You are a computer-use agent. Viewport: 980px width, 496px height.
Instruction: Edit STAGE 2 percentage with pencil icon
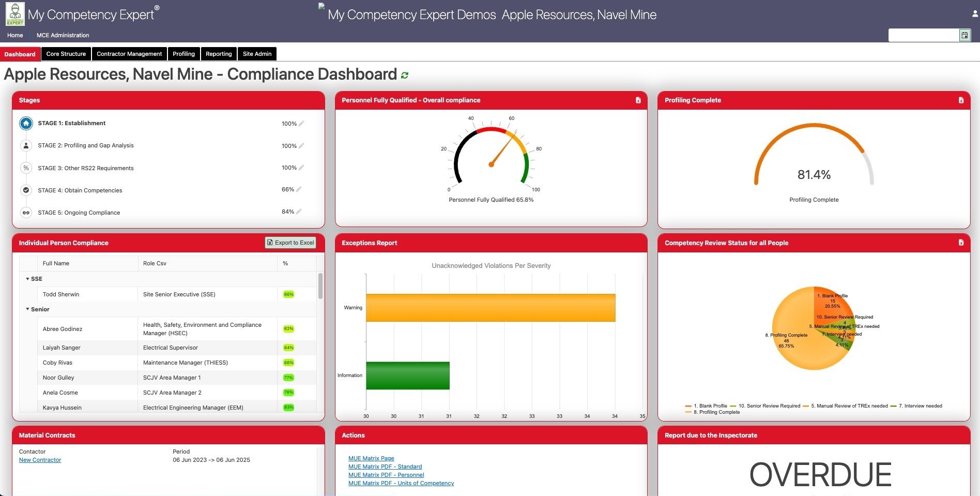301,146
